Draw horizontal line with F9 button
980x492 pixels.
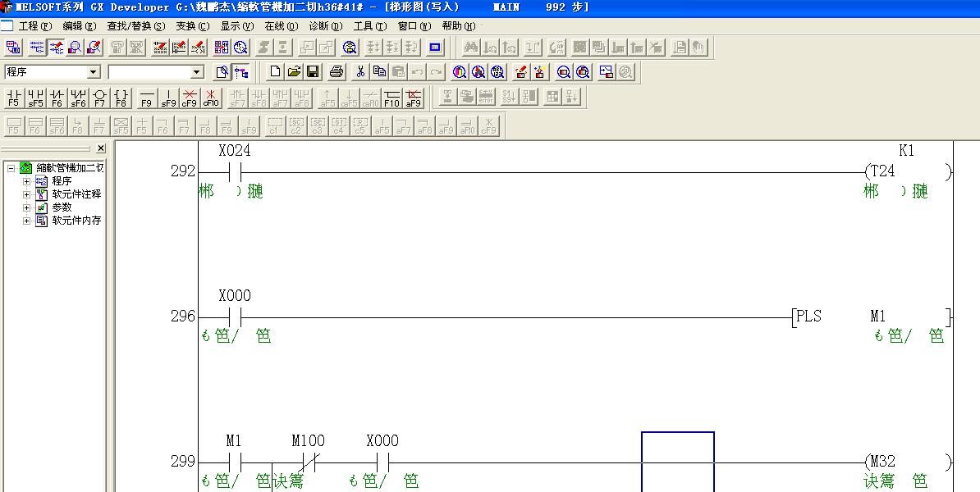pos(147,98)
